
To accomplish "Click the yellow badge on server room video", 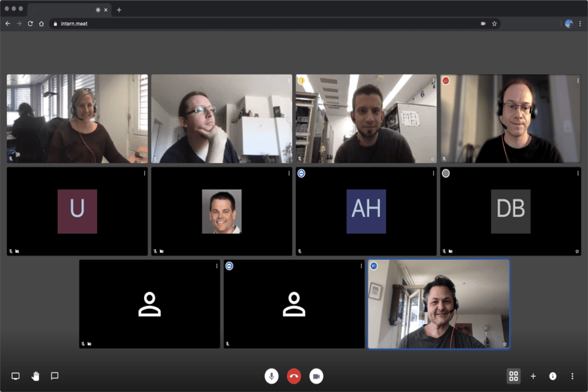I will 301,81.
